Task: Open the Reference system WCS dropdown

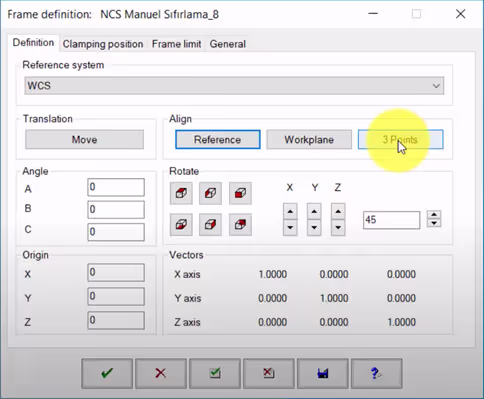Action: (x=234, y=86)
